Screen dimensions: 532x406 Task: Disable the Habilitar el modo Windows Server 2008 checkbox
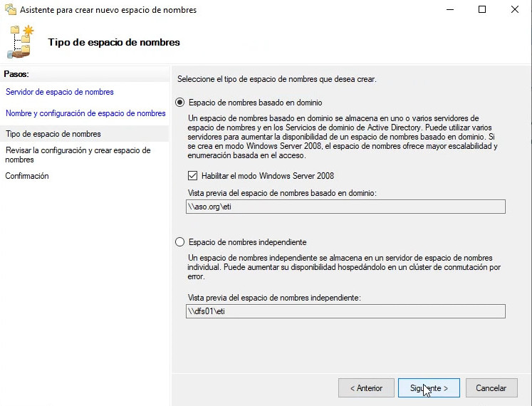[192, 176]
